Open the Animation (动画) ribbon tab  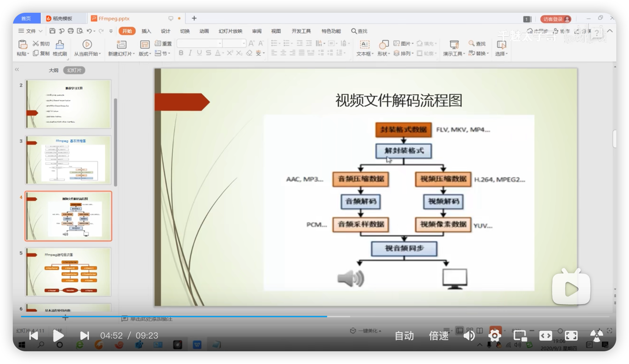[x=204, y=31]
